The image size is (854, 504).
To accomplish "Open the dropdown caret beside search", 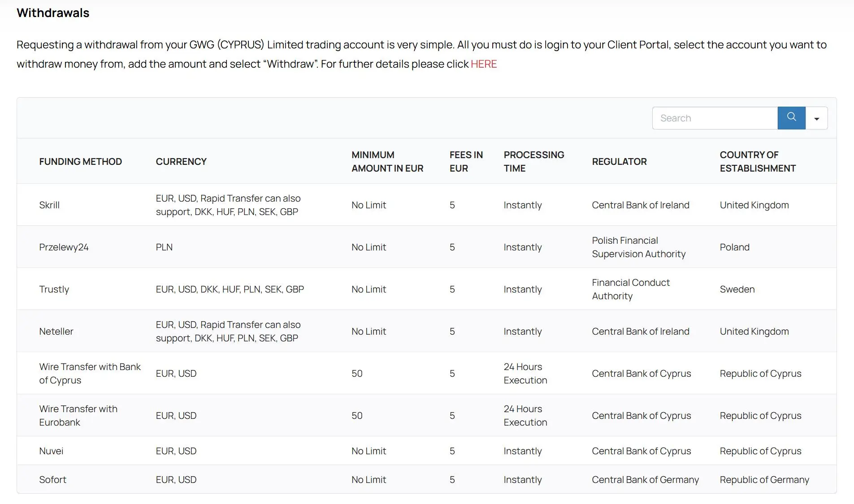I will tap(817, 118).
